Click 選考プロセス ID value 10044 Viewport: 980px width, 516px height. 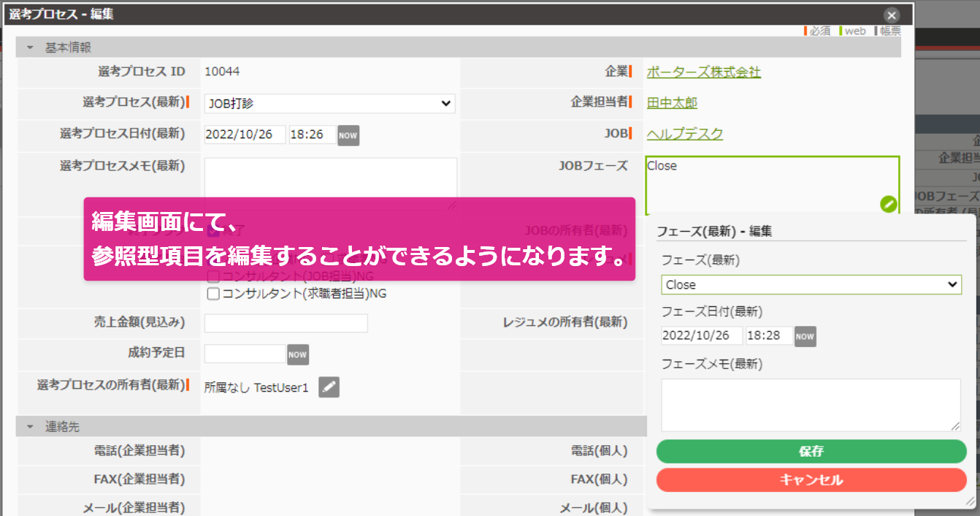point(222,72)
